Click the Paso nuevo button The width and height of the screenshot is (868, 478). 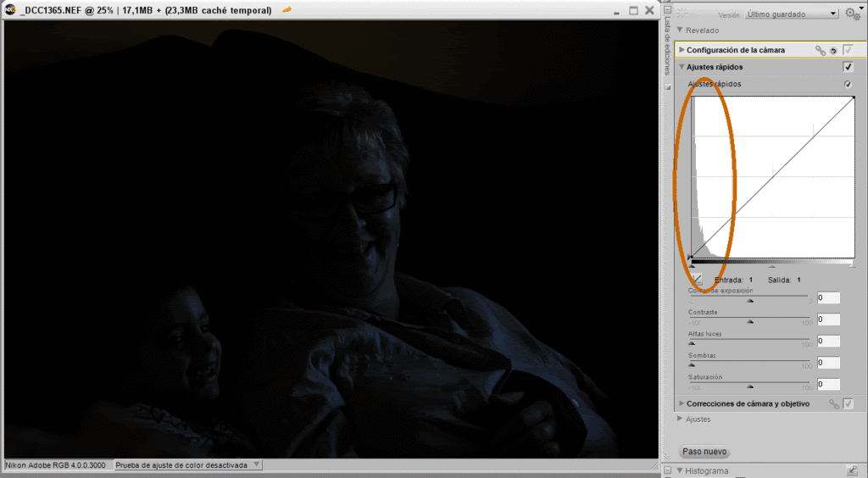pyautogui.click(x=704, y=452)
